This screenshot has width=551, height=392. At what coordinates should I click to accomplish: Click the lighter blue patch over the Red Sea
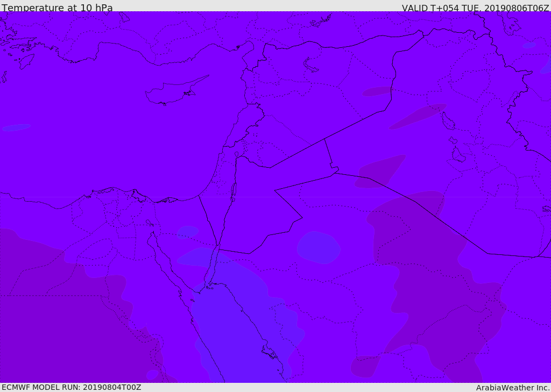243,316
